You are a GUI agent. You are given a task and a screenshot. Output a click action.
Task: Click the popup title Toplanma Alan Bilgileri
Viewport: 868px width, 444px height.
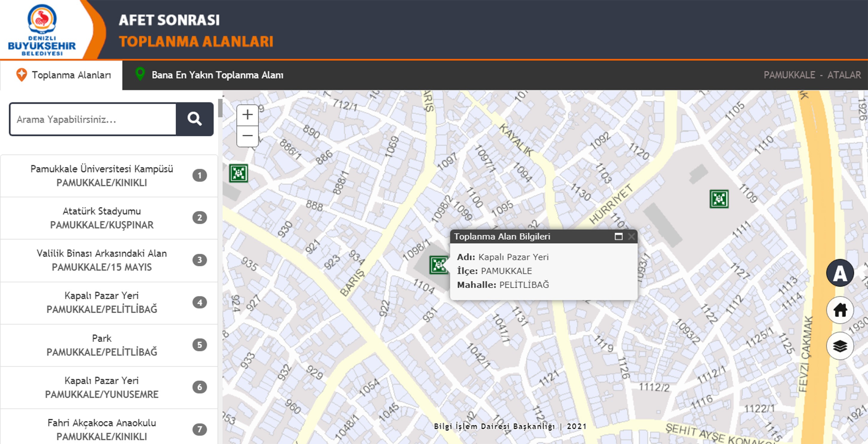(502, 237)
